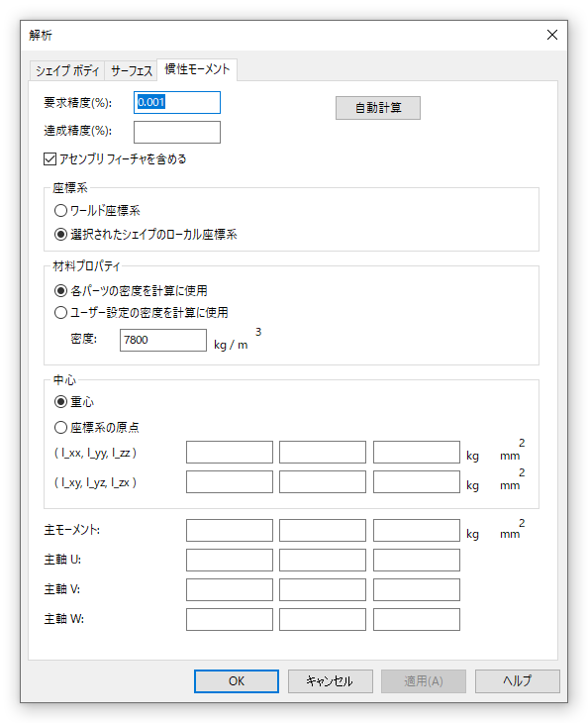This screenshot has height=723, width=588.
Task: Open help with ヘルプ button
Action: (518, 681)
